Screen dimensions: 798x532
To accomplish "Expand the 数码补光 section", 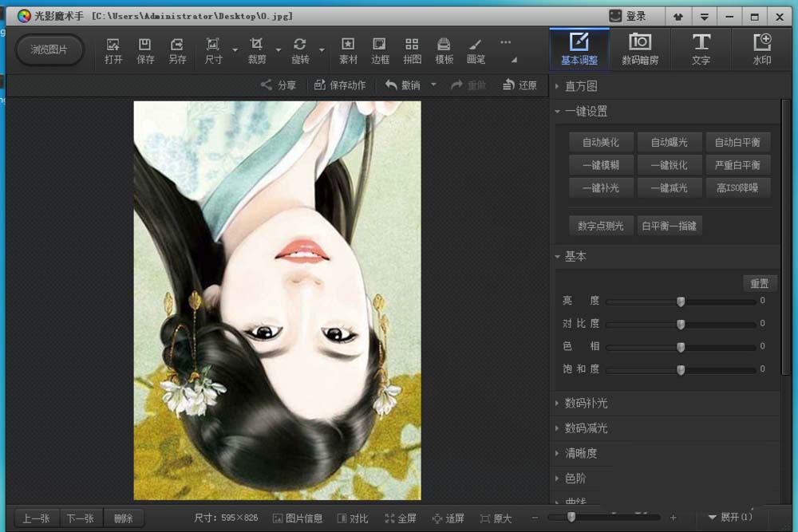I will pos(586,404).
